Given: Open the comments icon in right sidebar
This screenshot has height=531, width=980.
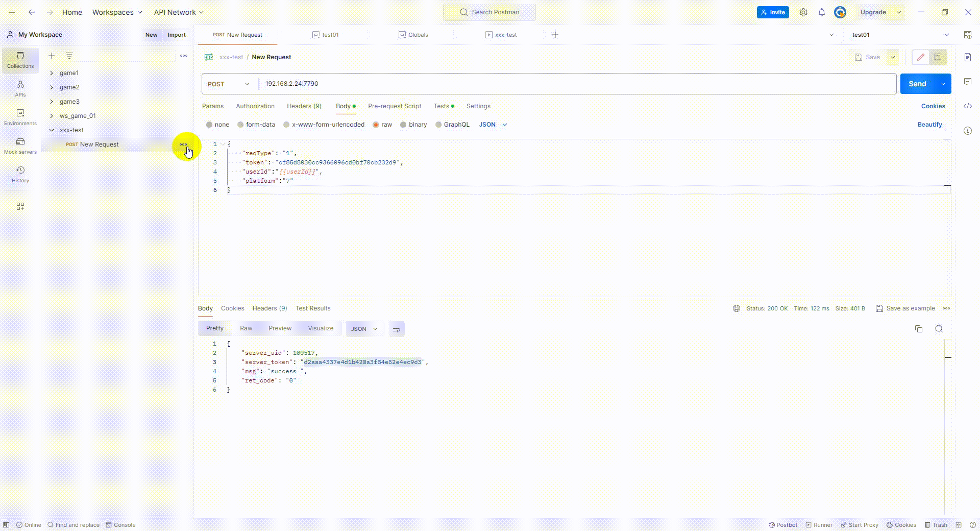Looking at the screenshot, I should pyautogui.click(x=968, y=82).
